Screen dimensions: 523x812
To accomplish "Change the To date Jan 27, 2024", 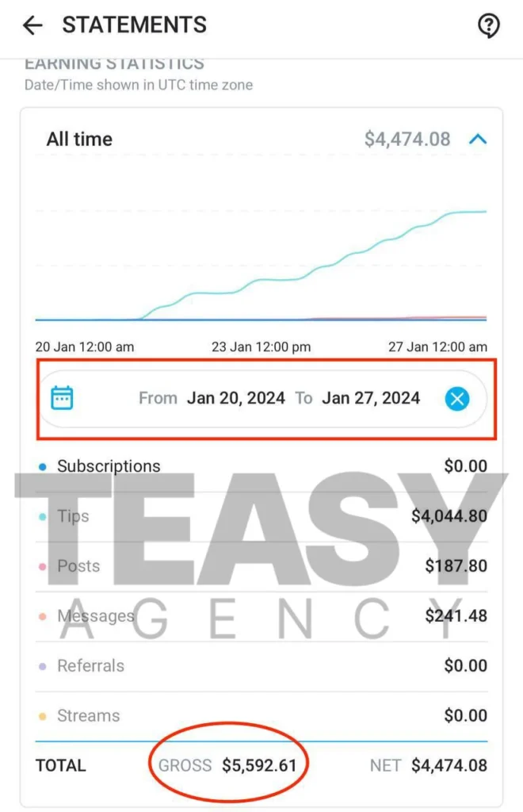I will click(370, 398).
